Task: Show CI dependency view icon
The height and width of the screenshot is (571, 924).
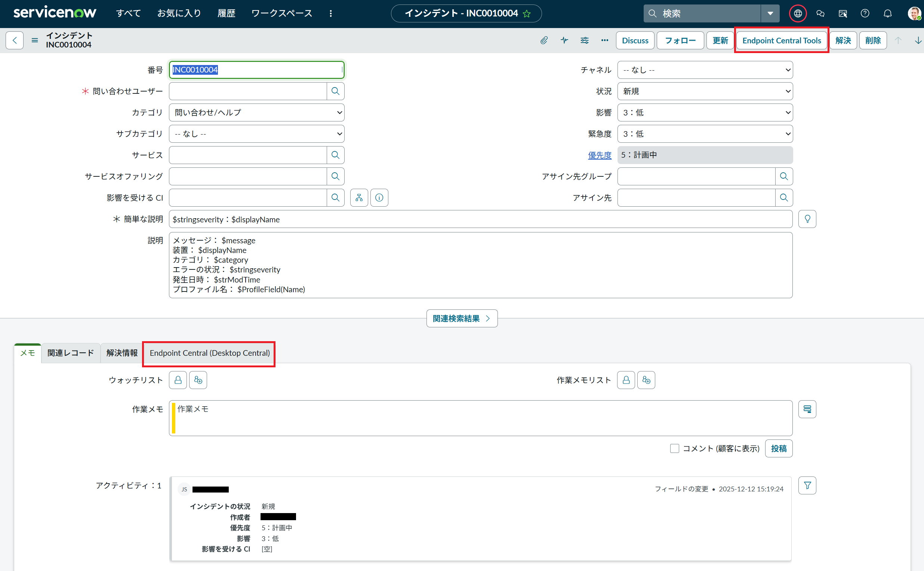Action: 358,198
